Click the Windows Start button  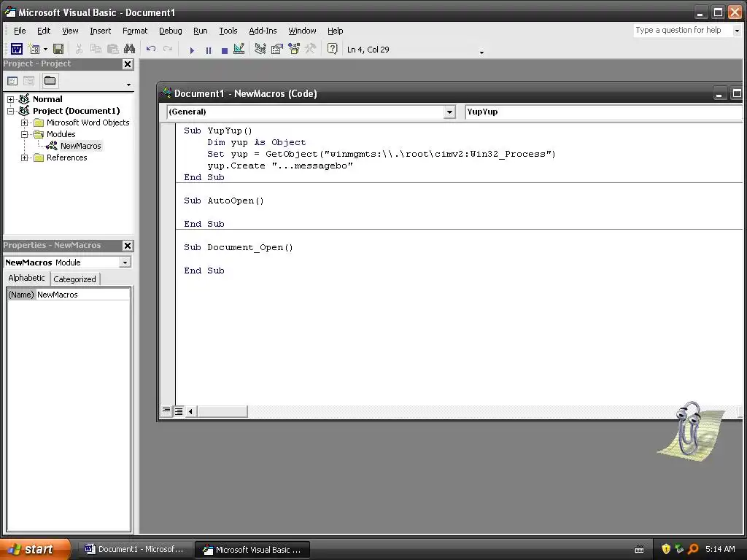34,549
